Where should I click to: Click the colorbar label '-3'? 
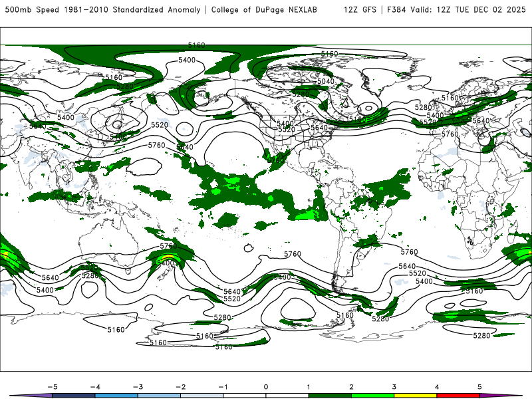coord(138,387)
